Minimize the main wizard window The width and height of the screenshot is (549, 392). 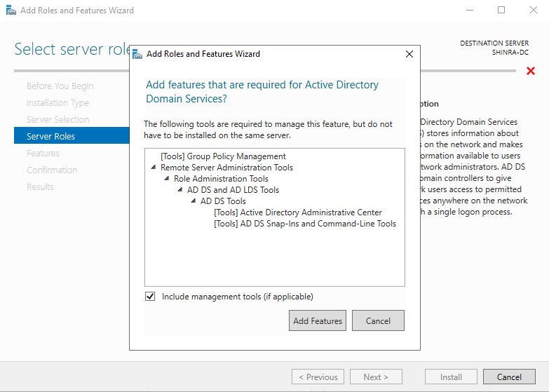coord(470,10)
